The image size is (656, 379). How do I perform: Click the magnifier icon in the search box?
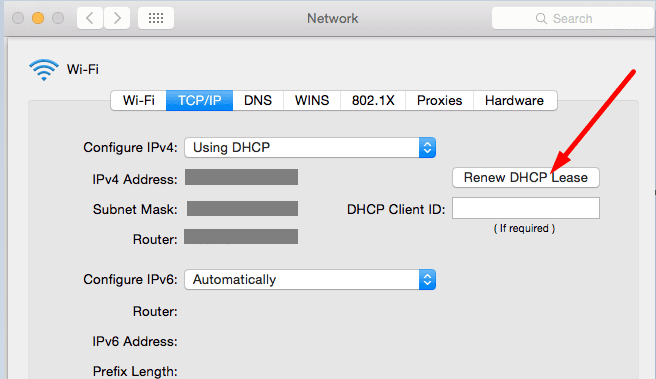coord(541,18)
